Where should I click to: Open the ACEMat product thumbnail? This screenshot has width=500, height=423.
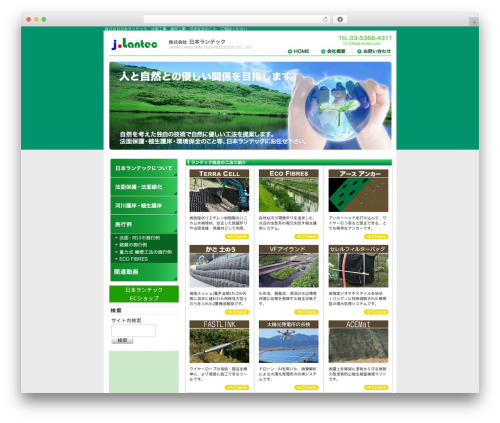358,342
